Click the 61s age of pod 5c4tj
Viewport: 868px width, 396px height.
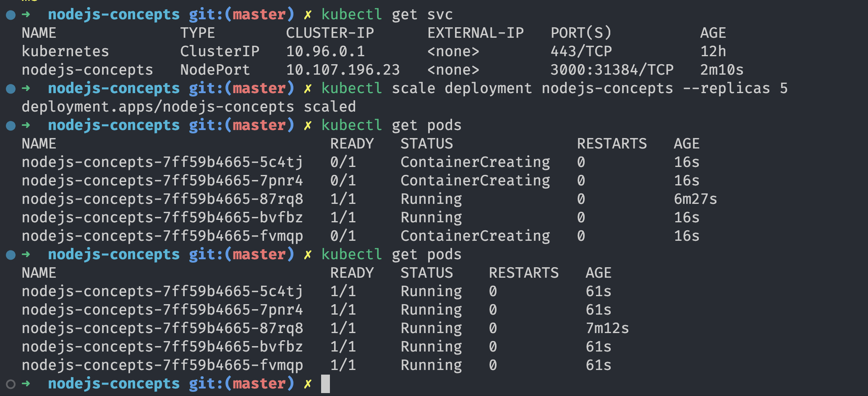(599, 291)
